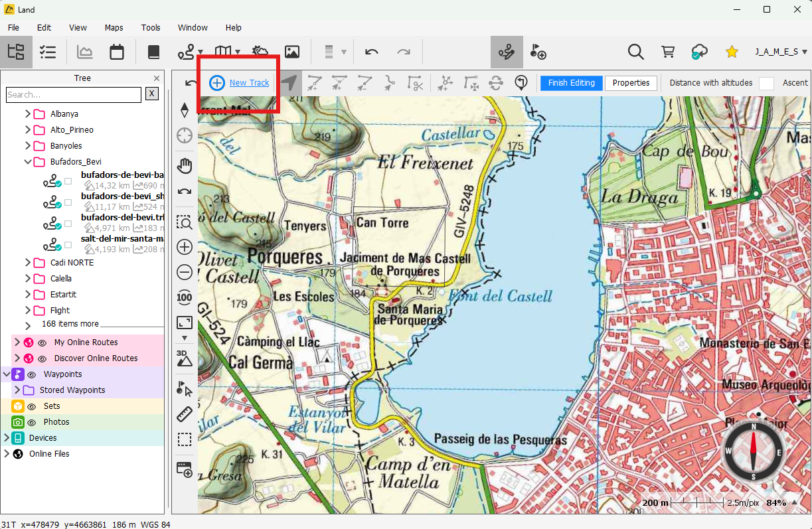Image resolution: width=812 pixels, height=529 pixels.
Task: Collapse the Bufadors_Bevi folder
Action: coord(28,162)
